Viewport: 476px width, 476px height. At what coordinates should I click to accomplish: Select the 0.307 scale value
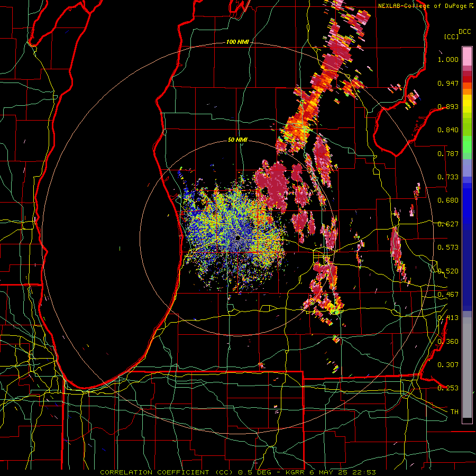[448, 364]
